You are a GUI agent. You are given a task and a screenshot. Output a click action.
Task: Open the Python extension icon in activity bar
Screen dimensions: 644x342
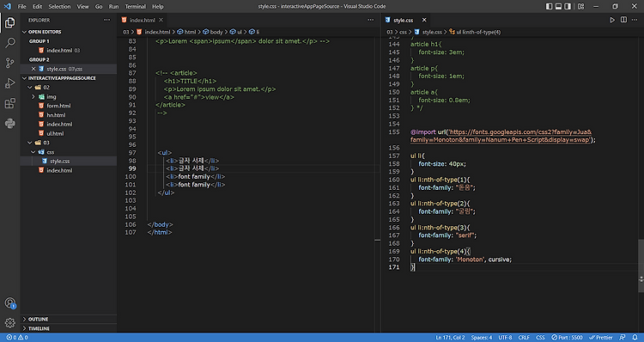pos(9,123)
